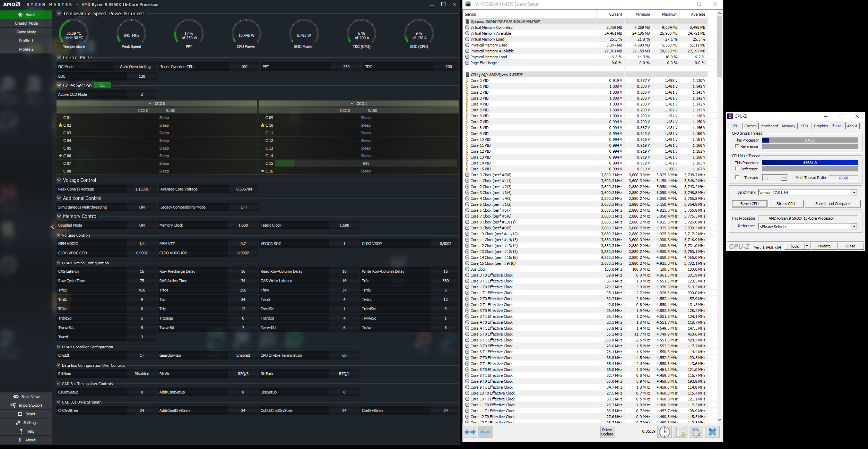Screen dimensions: 868x449
Task: Click the Help question mark icon
Action: coord(21,431)
